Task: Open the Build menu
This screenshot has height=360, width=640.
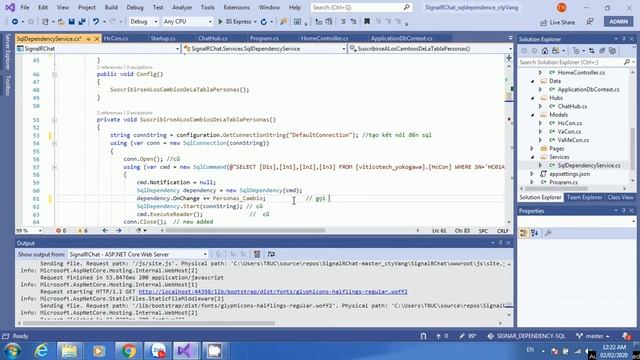Action: pyautogui.click(x=111, y=7)
